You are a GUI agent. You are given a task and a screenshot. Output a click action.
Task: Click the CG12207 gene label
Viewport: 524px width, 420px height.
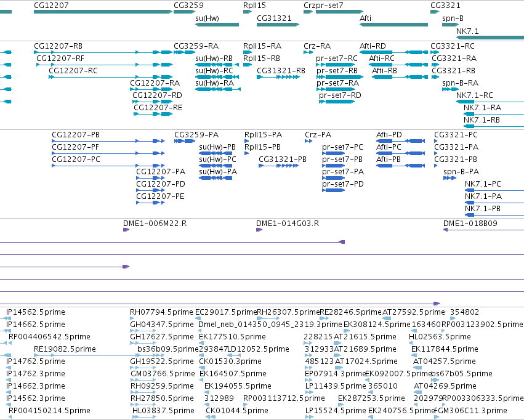(x=51, y=6)
